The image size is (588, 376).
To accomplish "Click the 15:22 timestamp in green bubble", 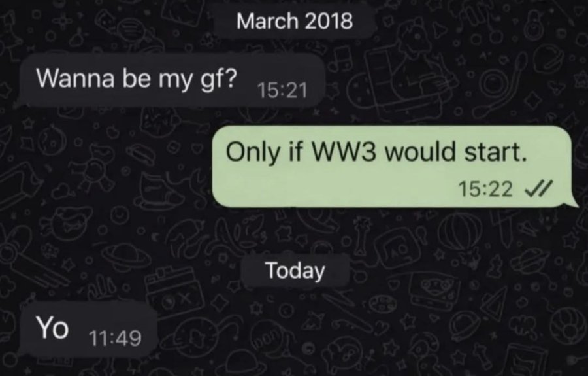I will click(485, 189).
